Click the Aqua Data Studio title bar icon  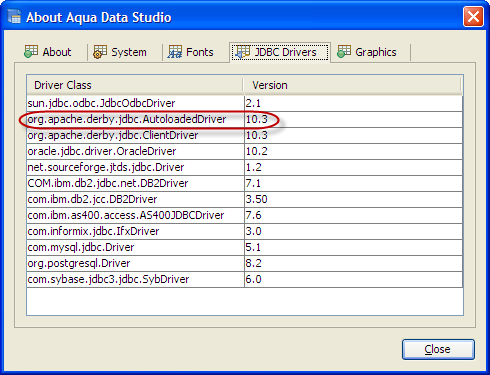14,17
